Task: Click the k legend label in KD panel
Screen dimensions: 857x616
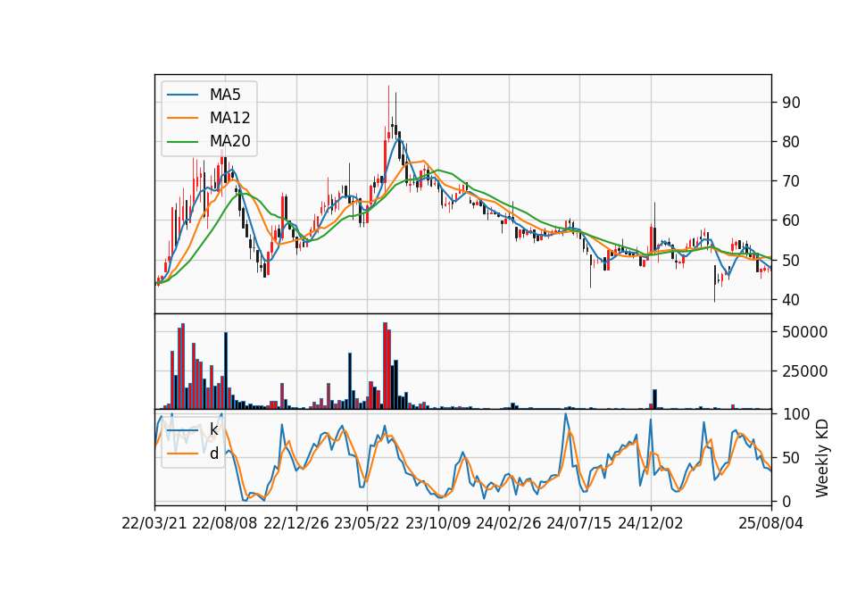Action: pos(213,429)
